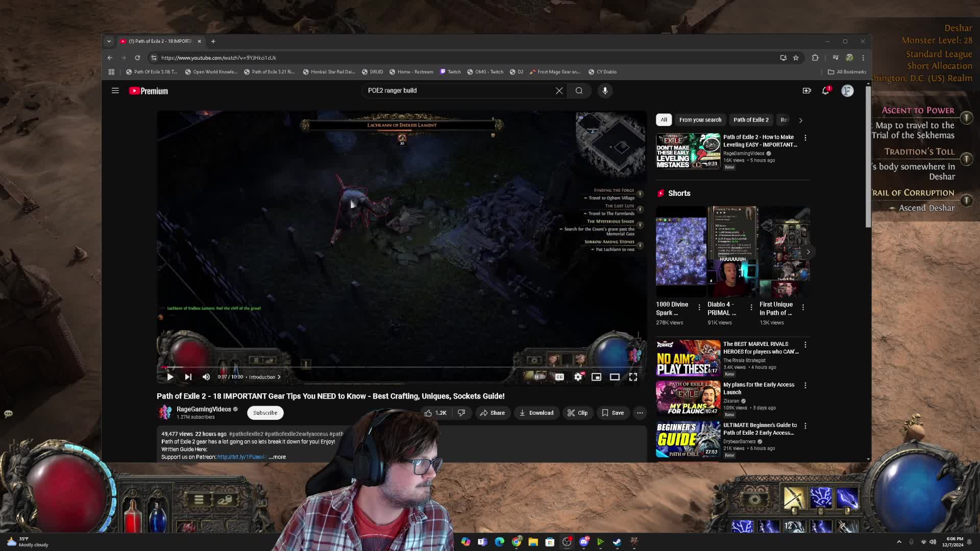
Task: Enable theater mode on the player
Action: [x=615, y=377]
